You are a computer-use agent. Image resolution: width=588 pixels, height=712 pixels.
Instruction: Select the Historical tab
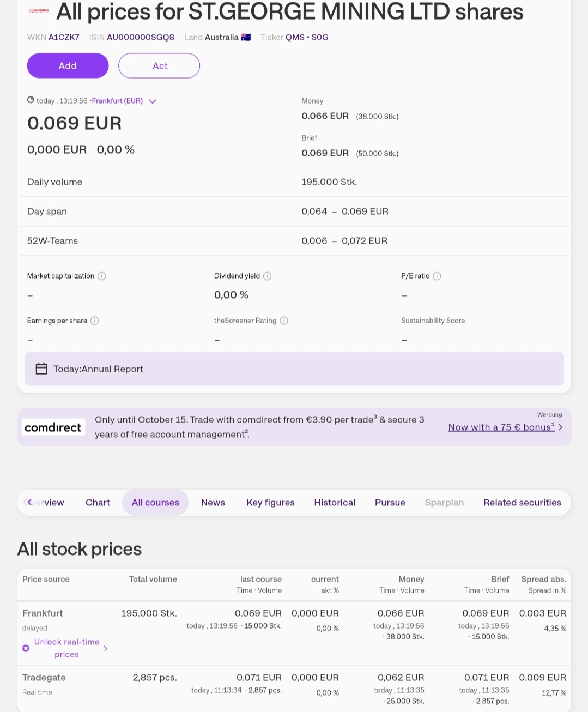point(335,503)
